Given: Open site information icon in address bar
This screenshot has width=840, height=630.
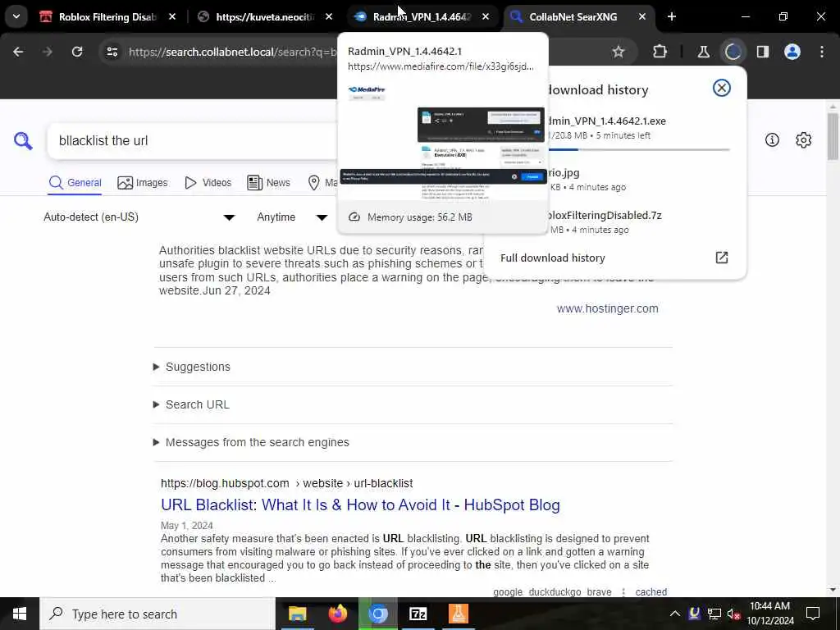Looking at the screenshot, I should tap(112, 52).
